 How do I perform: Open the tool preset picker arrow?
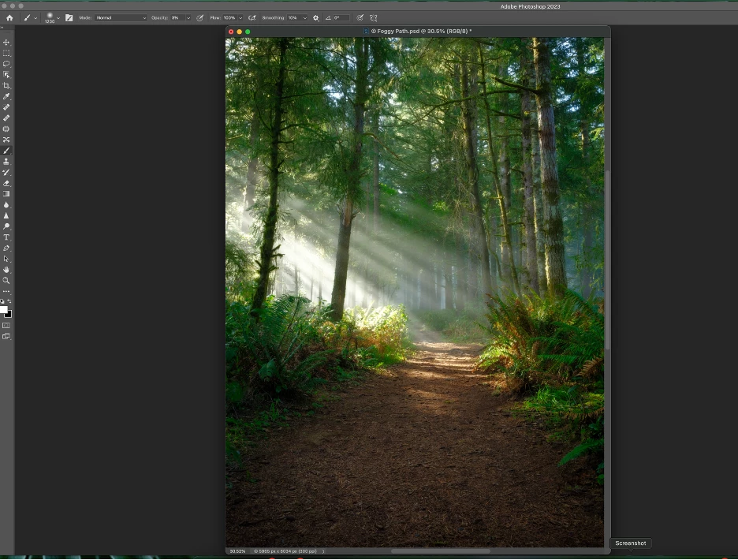point(35,18)
